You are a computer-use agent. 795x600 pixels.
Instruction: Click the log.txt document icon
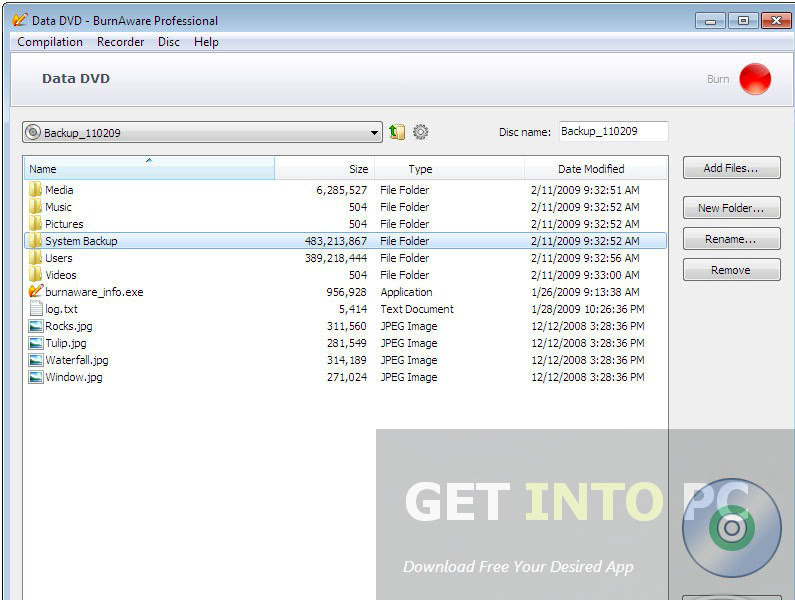(35, 309)
